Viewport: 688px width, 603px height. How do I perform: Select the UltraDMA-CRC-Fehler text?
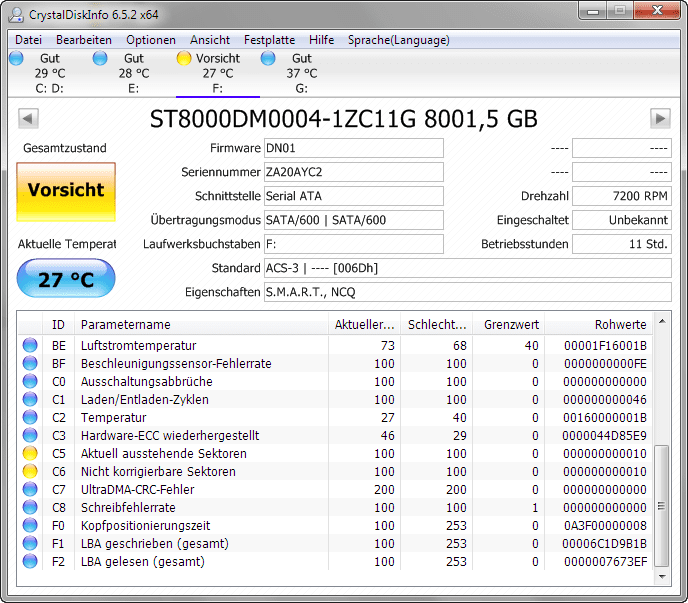pos(137,489)
